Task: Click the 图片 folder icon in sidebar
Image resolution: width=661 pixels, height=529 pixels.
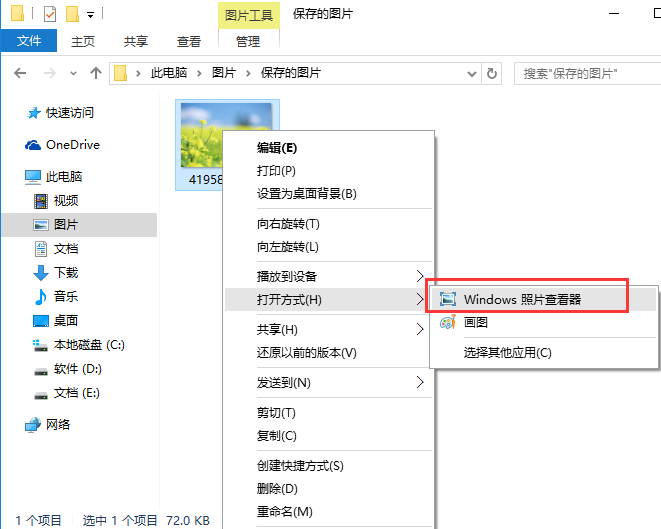Action: 41,225
